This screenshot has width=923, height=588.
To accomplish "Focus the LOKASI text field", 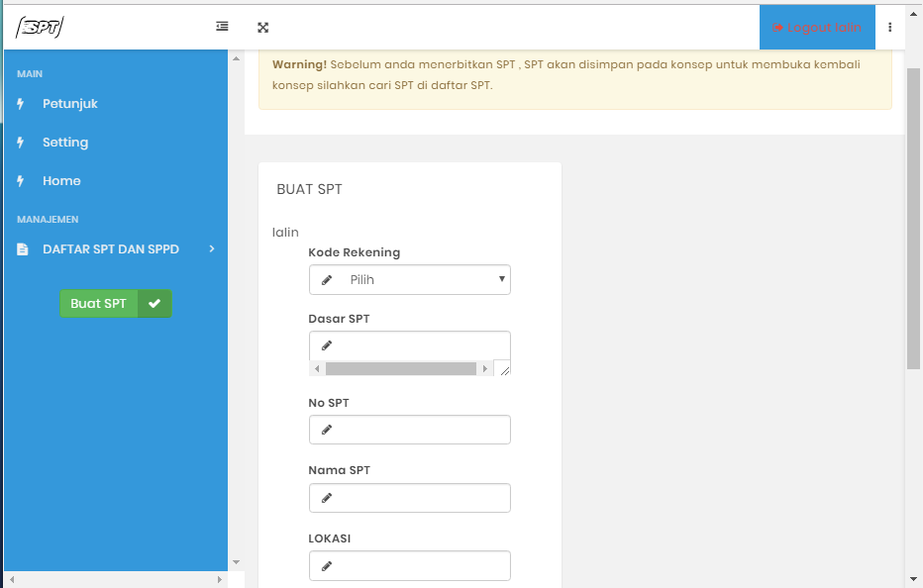I will 422,565.
